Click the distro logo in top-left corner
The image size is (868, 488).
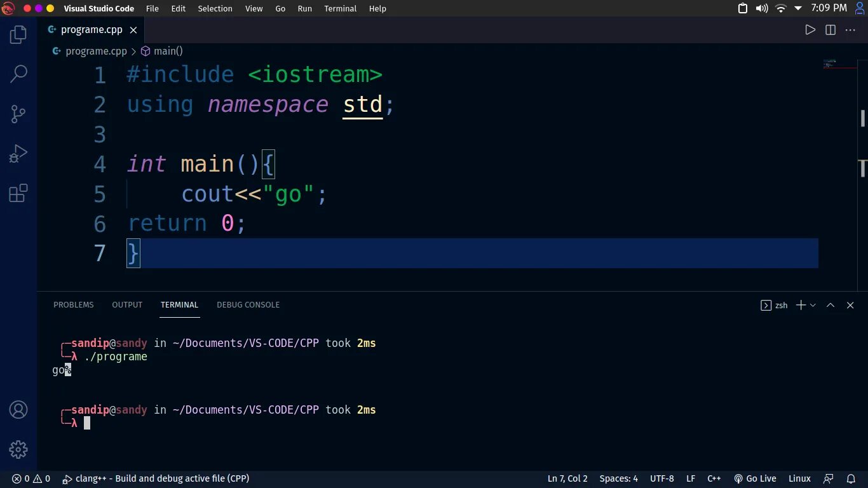[8, 8]
